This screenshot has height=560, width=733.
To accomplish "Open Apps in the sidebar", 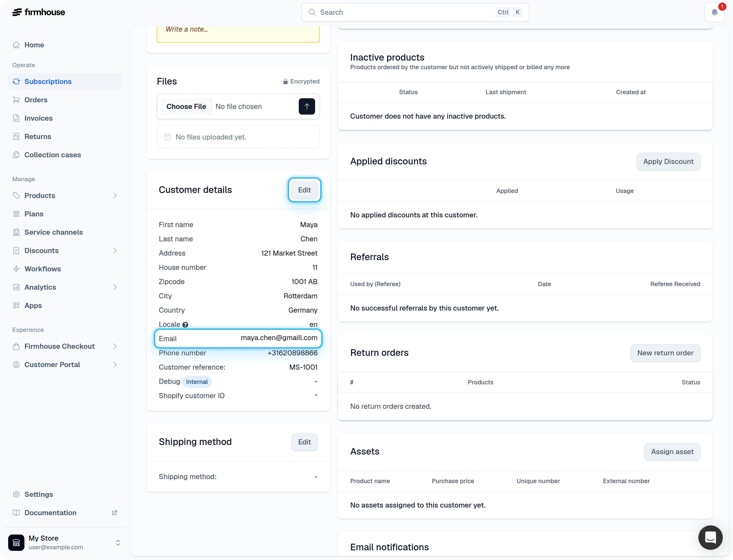I will [x=65, y=305].
